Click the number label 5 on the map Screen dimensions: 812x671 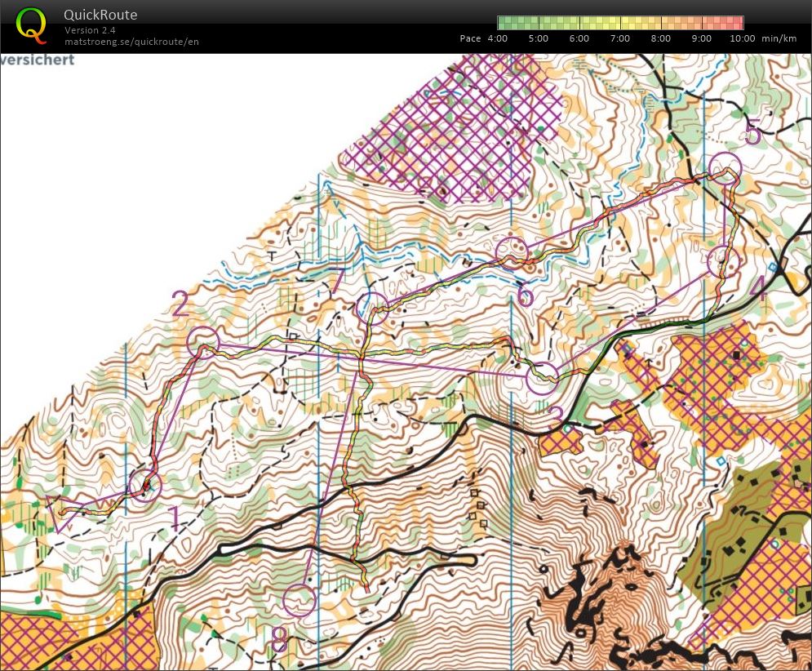tap(753, 132)
